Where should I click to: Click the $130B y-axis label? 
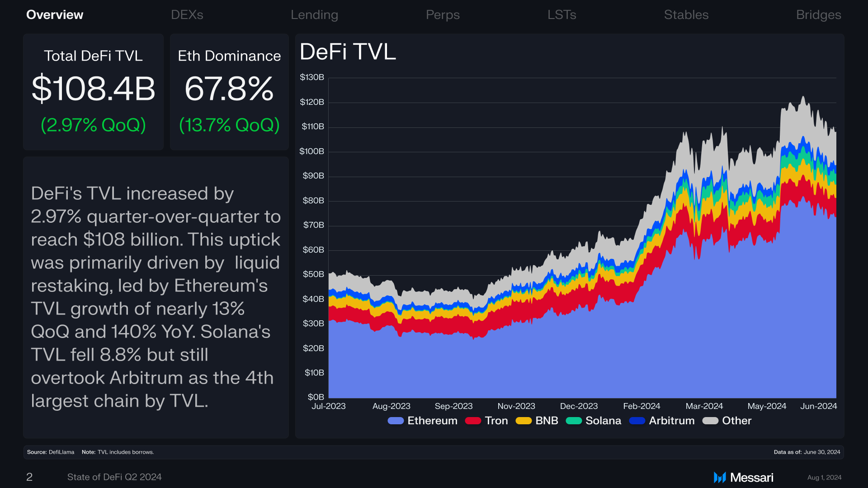click(x=312, y=77)
